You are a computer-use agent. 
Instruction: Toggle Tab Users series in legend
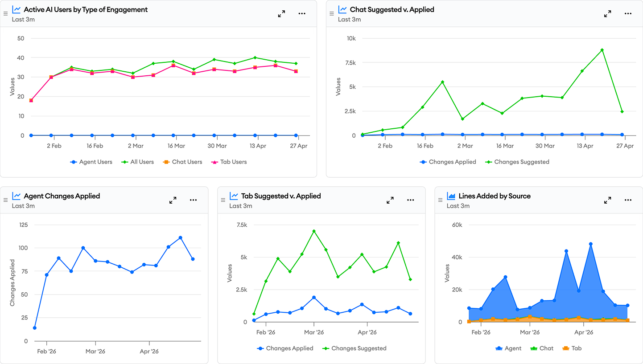pyautogui.click(x=229, y=162)
